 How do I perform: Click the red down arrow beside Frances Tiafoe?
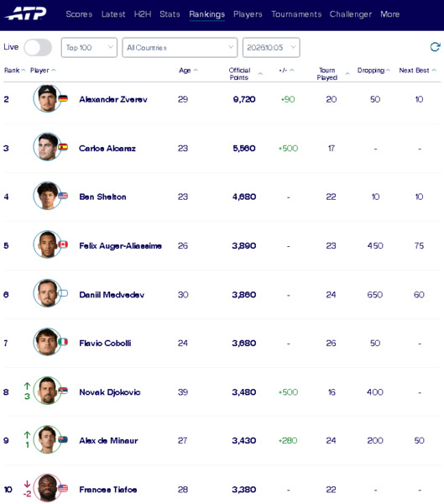coord(28,484)
